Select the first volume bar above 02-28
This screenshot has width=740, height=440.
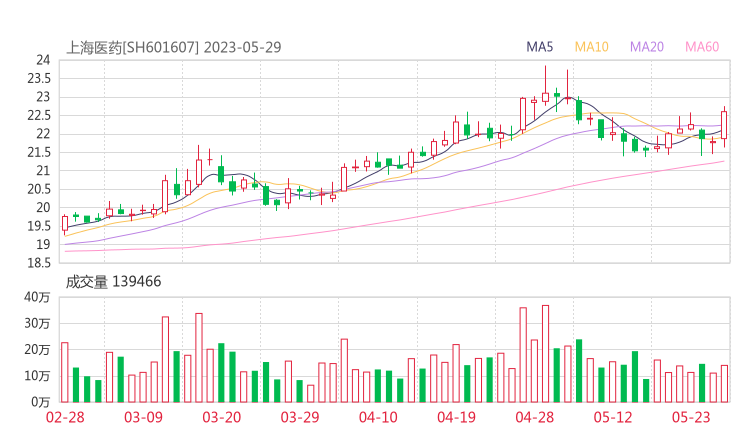65,372
